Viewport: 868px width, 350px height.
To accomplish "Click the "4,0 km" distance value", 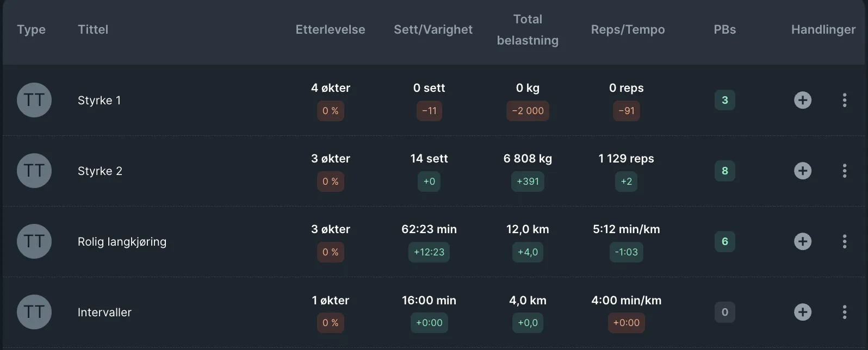I will [x=528, y=300].
